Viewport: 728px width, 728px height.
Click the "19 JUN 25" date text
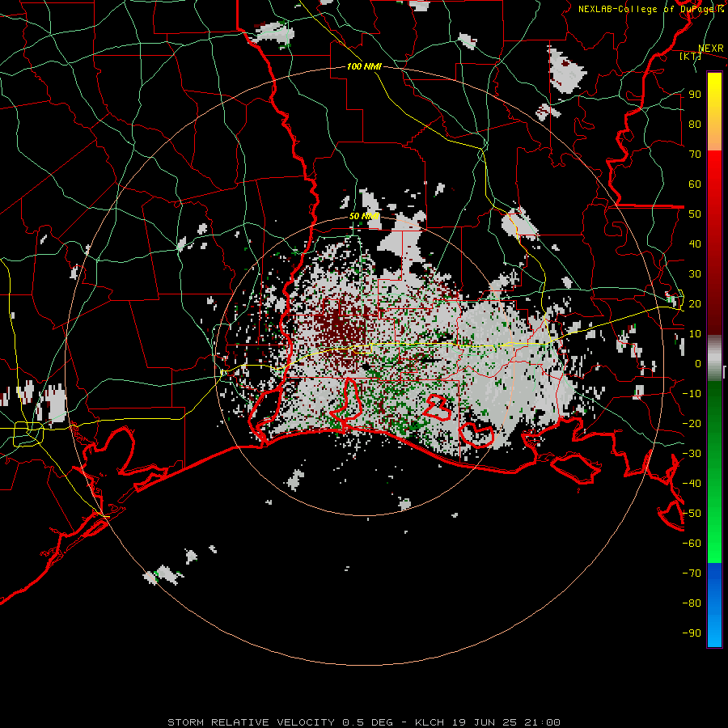(x=484, y=722)
